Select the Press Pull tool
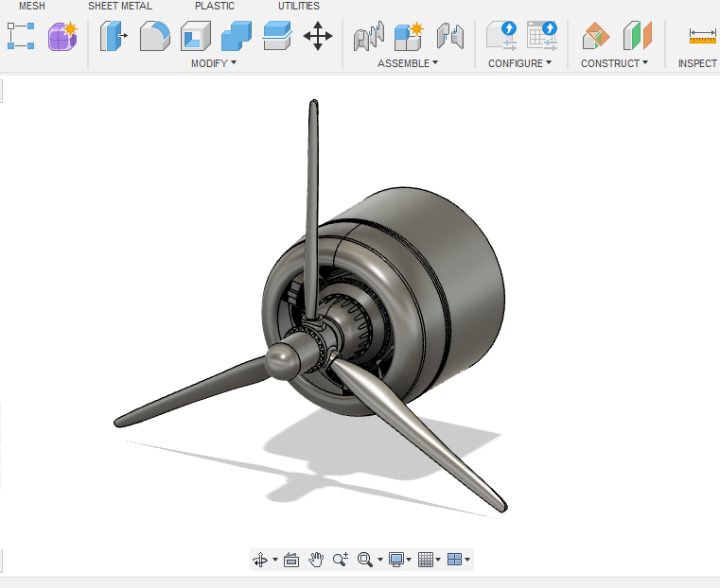Screen dimensions: 720x588 pyautogui.click(x=114, y=36)
